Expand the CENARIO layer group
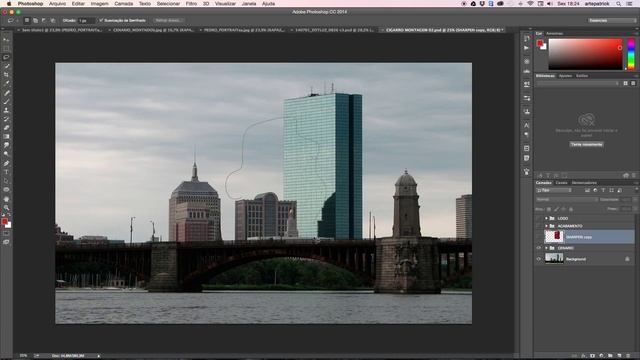The image size is (640, 360). click(546, 248)
